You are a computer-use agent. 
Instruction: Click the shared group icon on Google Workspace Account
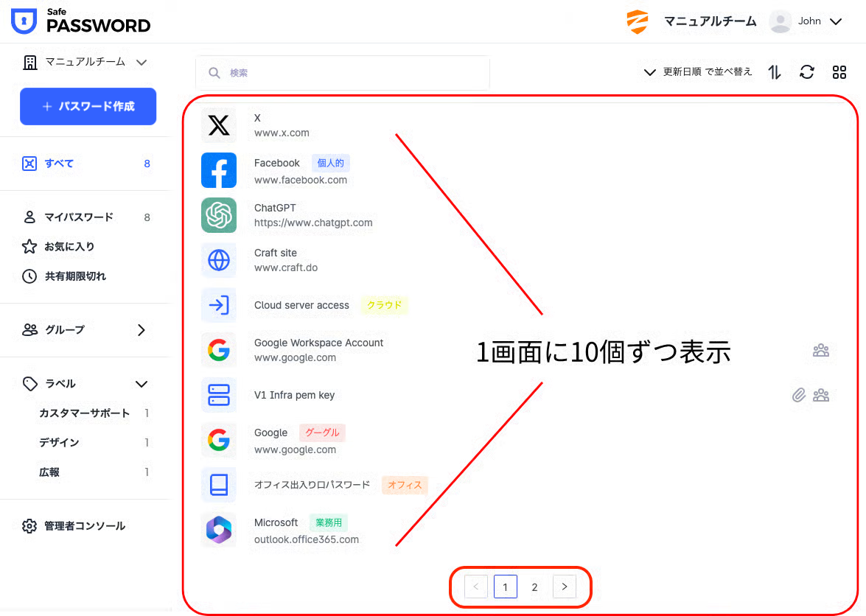coord(821,351)
